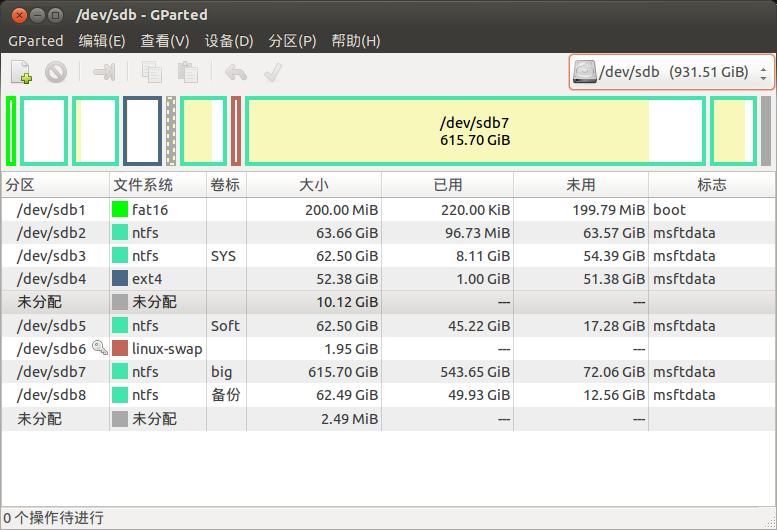This screenshot has width=777, height=530.
Task: Click the Copy partition toolbar icon
Action: click(152, 72)
